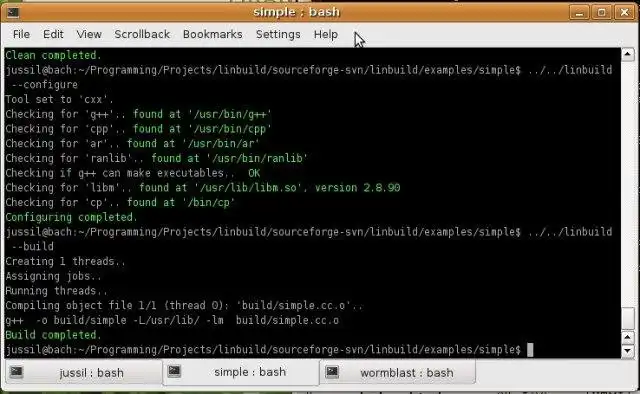640x394 pixels.
Task: Open the Bookmarks menu
Action: tap(213, 34)
